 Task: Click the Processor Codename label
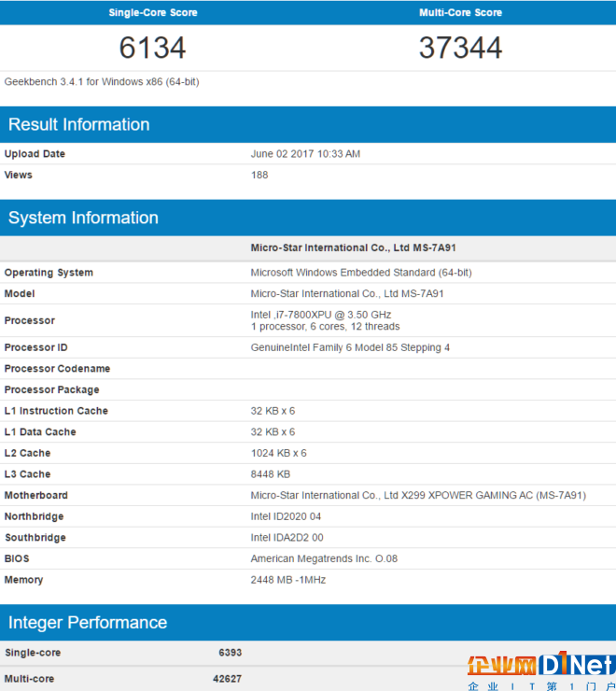pyautogui.click(x=57, y=369)
